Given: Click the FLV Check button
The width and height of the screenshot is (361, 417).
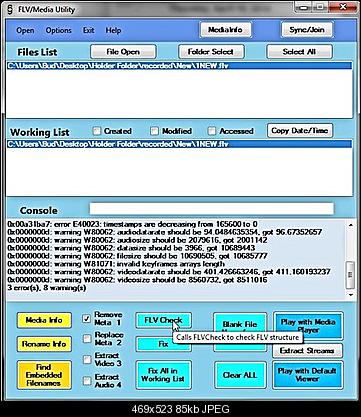Looking at the screenshot, I should (163, 320).
